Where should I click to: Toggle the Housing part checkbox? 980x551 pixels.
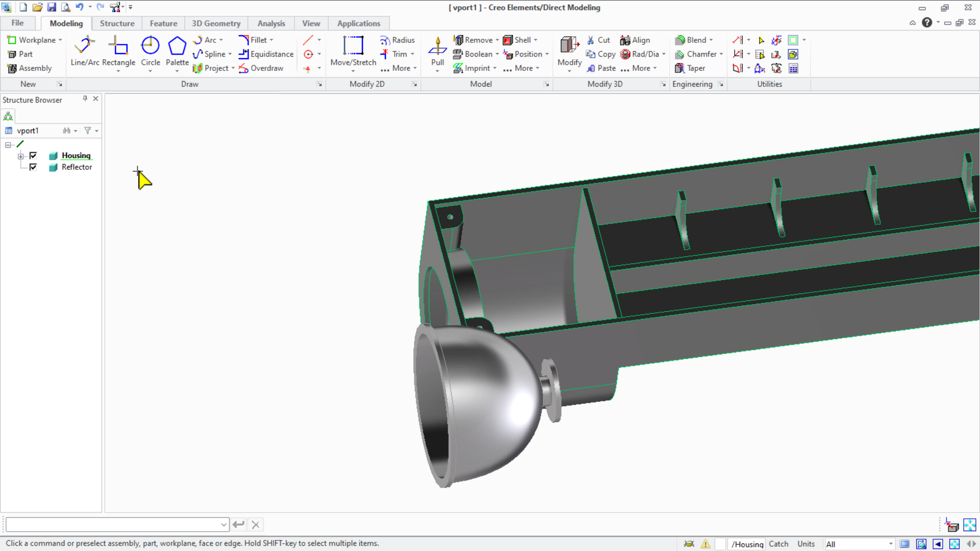pos(33,156)
